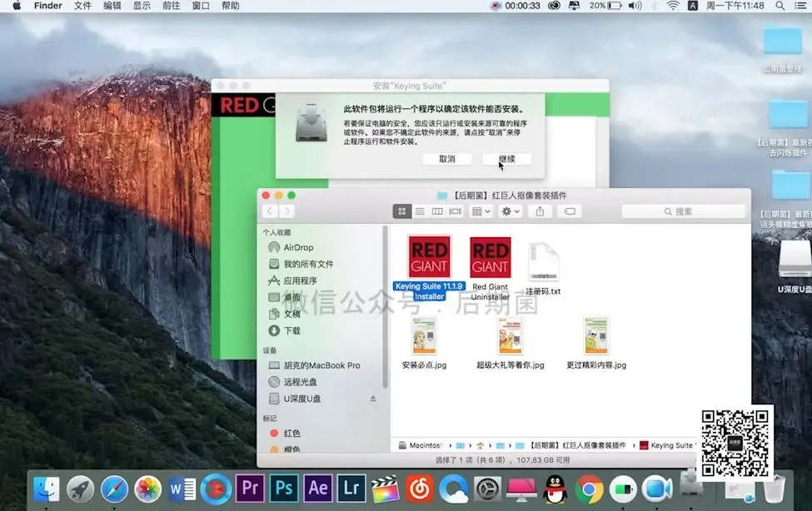Open the gear action menu in Finder toolbar

510,211
